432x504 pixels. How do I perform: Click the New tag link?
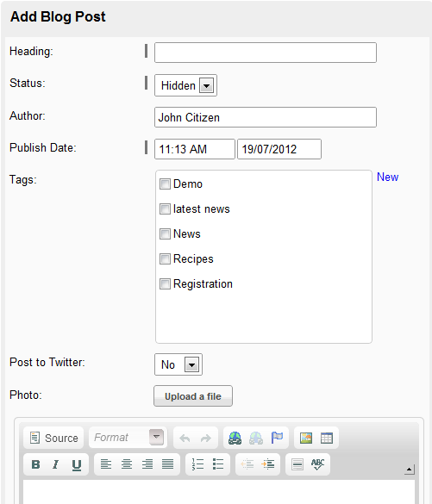coord(388,177)
